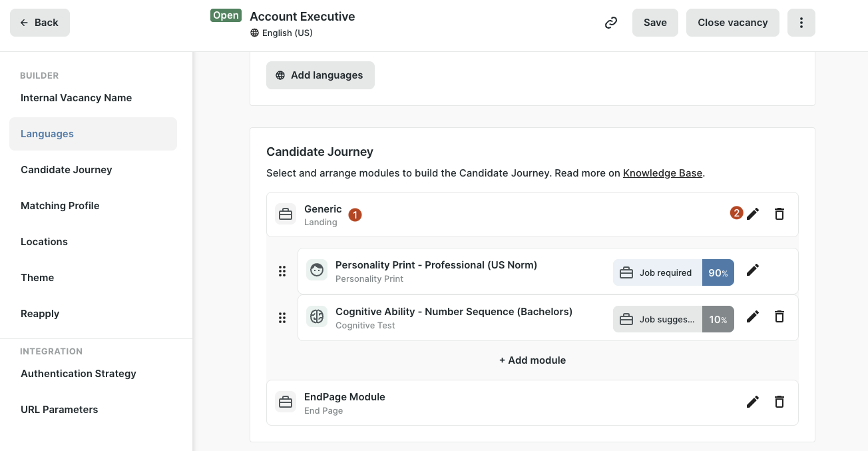868x451 pixels.
Task: Grab the Personality Print drag handle
Action: pyautogui.click(x=282, y=271)
